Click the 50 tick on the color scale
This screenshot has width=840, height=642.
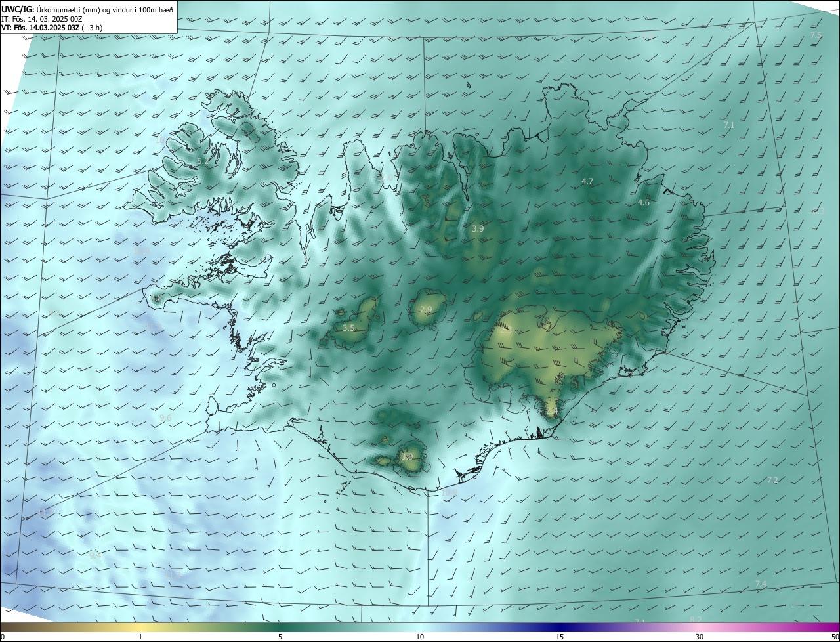(835, 637)
